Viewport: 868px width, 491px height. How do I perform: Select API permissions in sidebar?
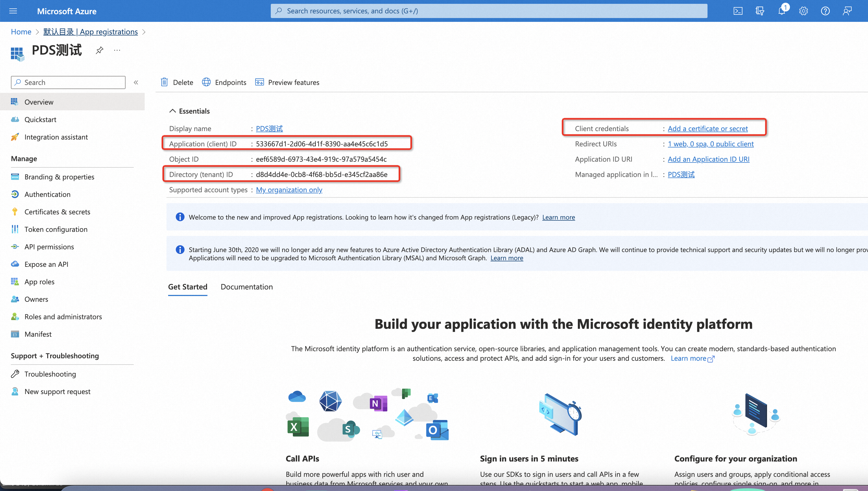49,247
